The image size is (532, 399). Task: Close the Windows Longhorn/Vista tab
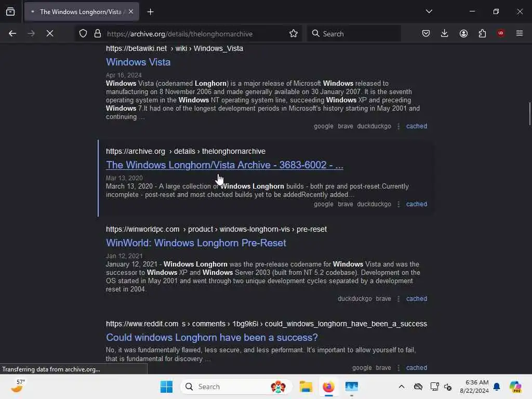[x=131, y=11]
